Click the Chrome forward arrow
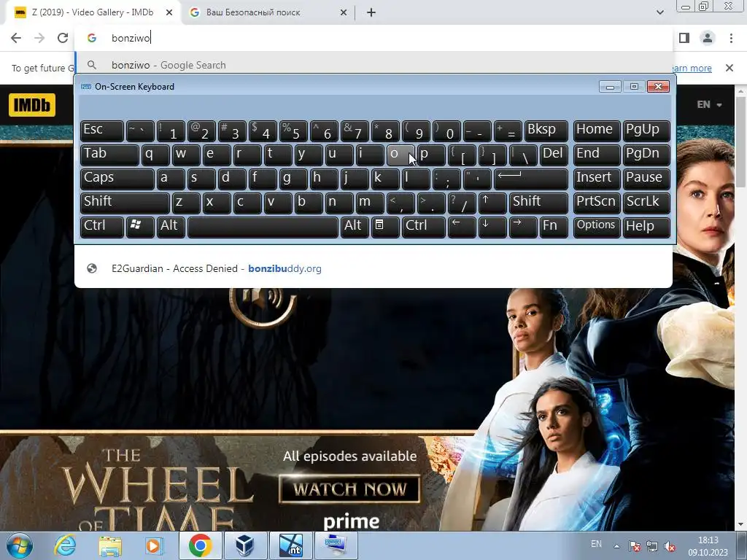Viewport: 747px width, 560px height. coord(39,38)
